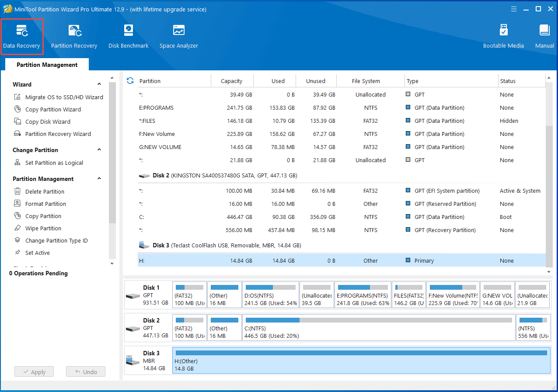
Task: Open the title bar hamburger menu
Action: coord(514,9)
